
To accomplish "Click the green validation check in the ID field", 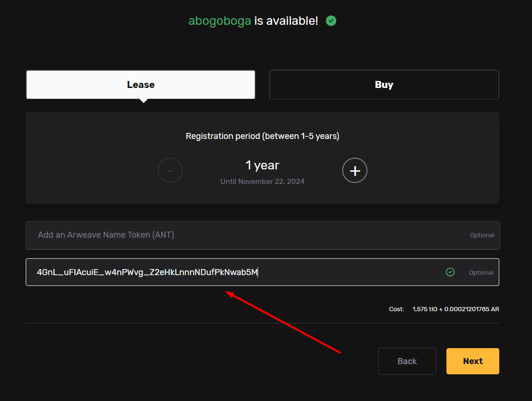I will (x=450, y=272).
